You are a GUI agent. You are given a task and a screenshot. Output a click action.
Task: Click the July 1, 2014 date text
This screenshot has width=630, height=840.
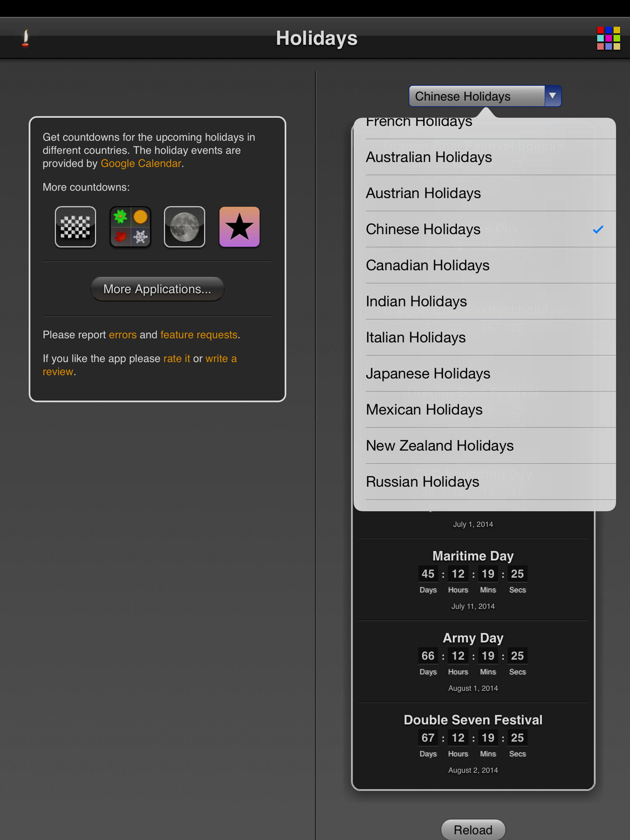coord(473,525)
